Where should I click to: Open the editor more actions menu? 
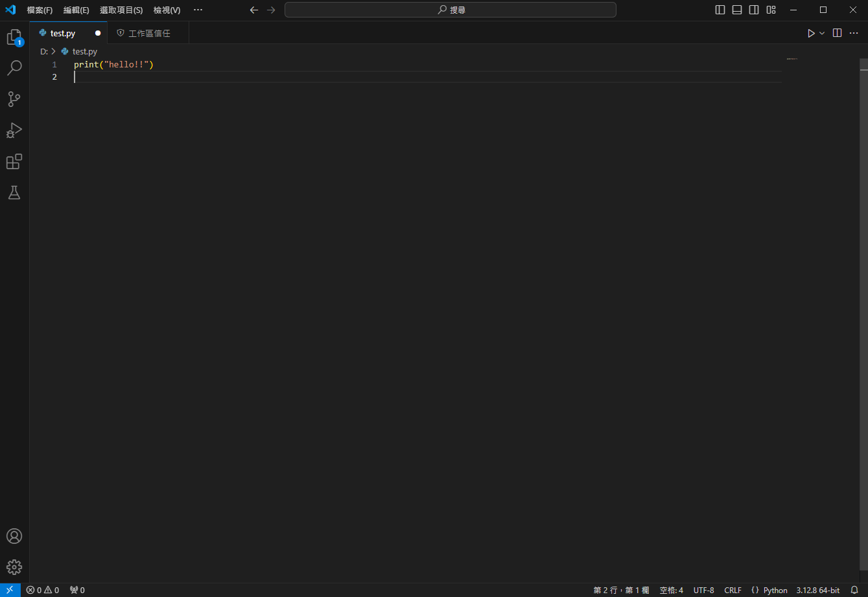[854, 32]
